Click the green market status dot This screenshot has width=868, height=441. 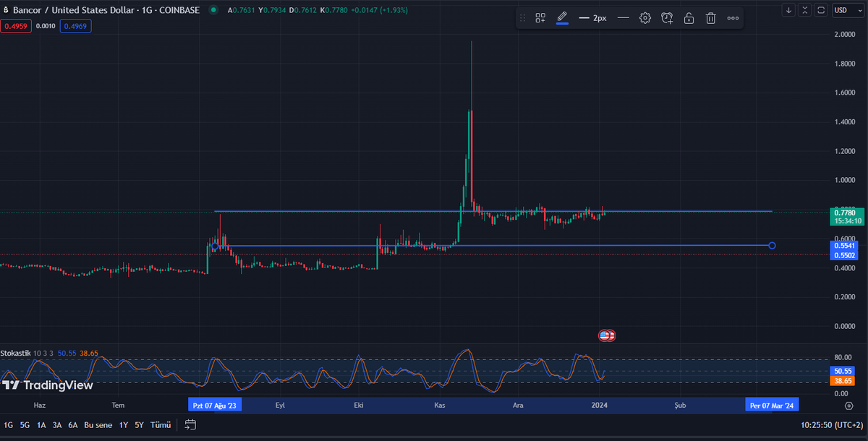click(213, 10)
